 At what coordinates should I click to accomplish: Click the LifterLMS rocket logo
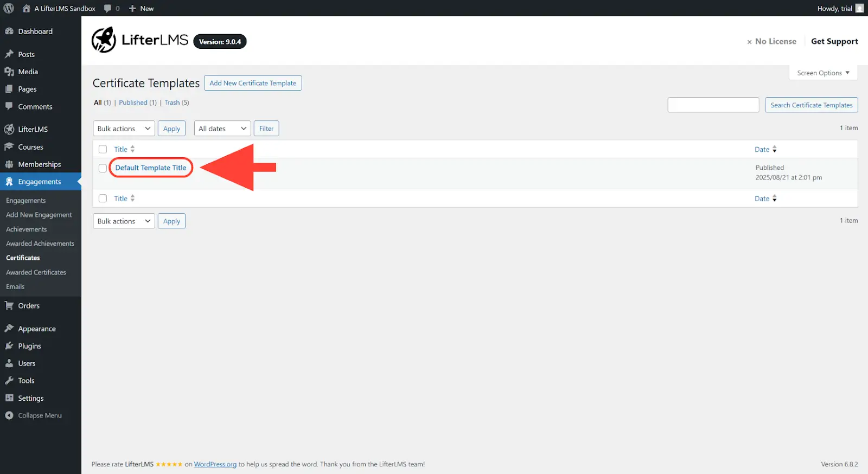(x=104, y=40)
